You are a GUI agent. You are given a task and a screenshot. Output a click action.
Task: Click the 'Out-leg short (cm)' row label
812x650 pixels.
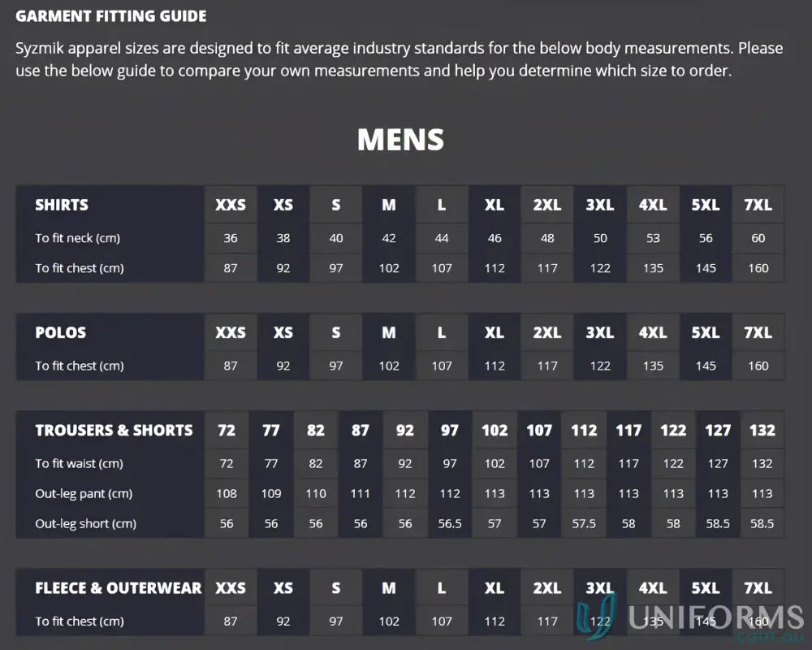[85, 523]
